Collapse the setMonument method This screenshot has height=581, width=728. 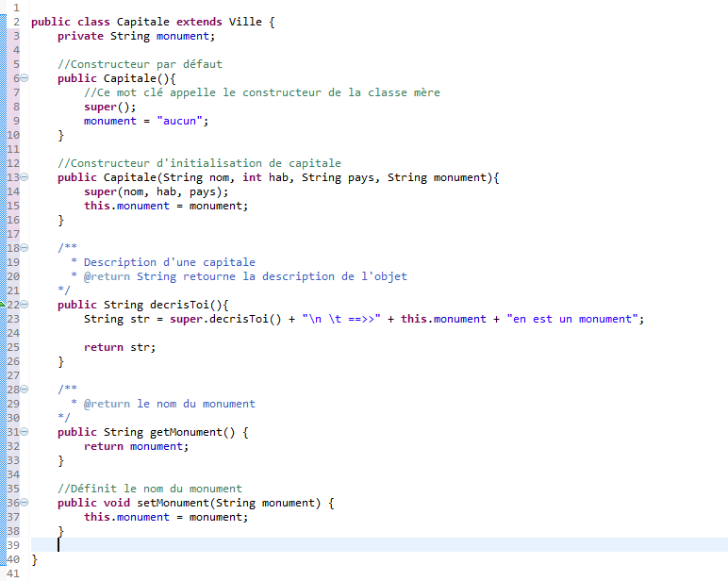[25, 503]
